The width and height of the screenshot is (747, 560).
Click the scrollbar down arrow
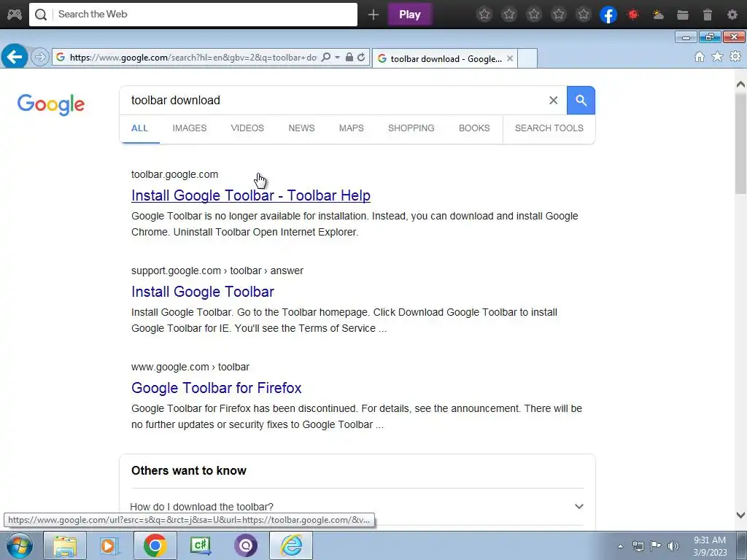coord(740,515)
